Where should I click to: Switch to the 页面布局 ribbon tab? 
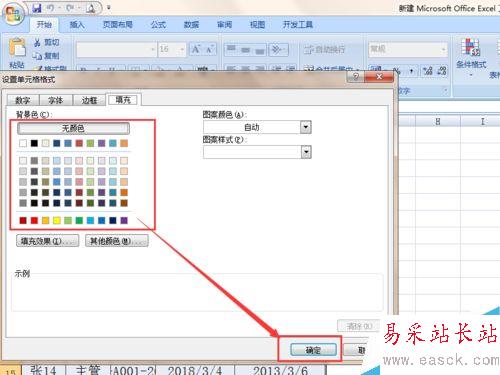pyautogui.click(x=118, y=24)
